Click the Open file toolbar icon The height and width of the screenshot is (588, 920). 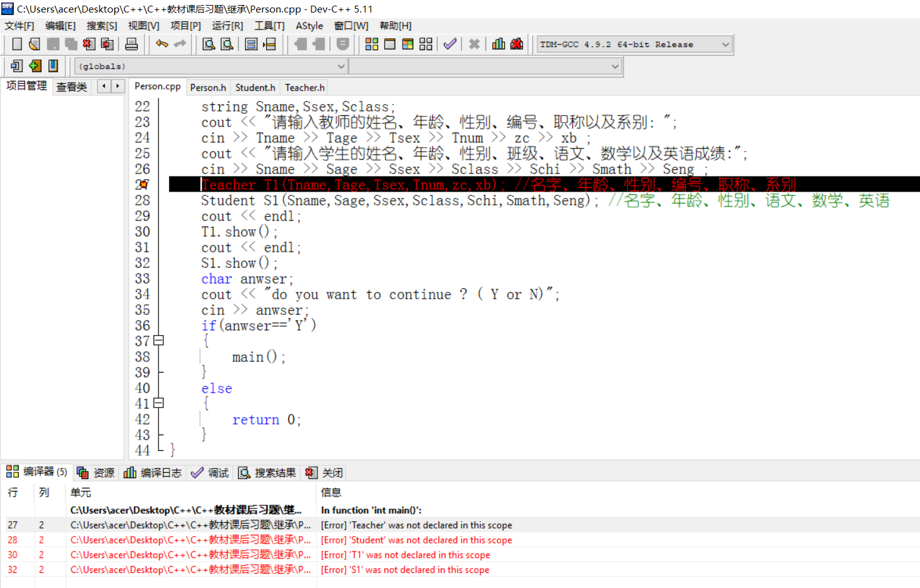click(34, 44)
